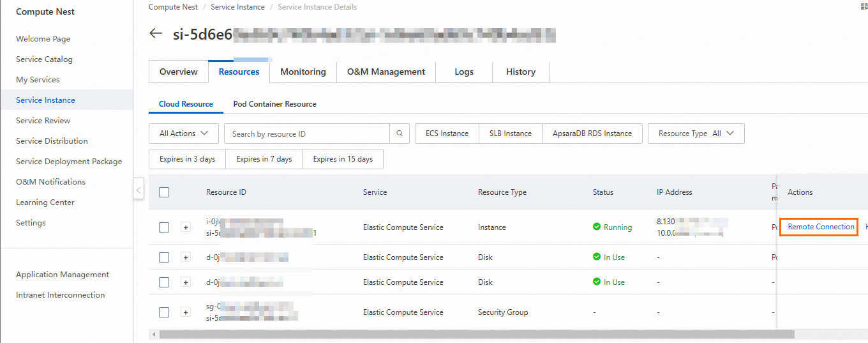Check the Security Group row checkbox
Image resolution: width=868 pixels, height=343 pixels.
164,312
